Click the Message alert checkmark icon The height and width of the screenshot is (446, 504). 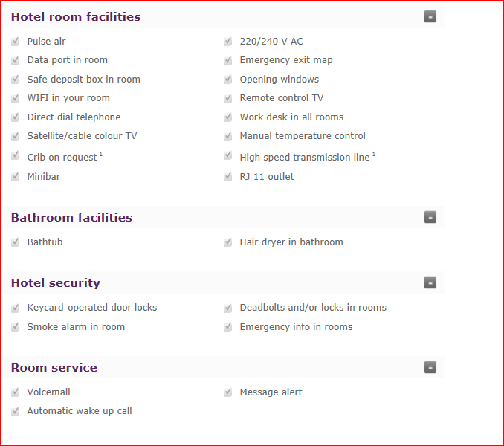tap(228, 392)
